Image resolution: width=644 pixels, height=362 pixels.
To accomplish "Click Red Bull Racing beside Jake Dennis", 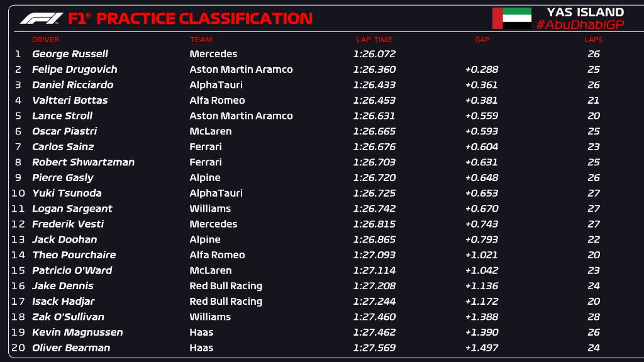I will pos(226,286).
